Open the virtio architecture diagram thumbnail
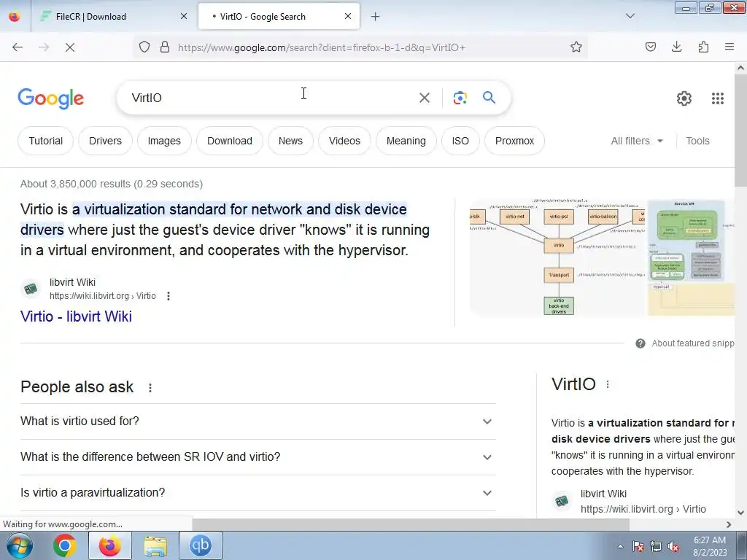The height and width of the screenshot is (560, 747). point(557,258)
